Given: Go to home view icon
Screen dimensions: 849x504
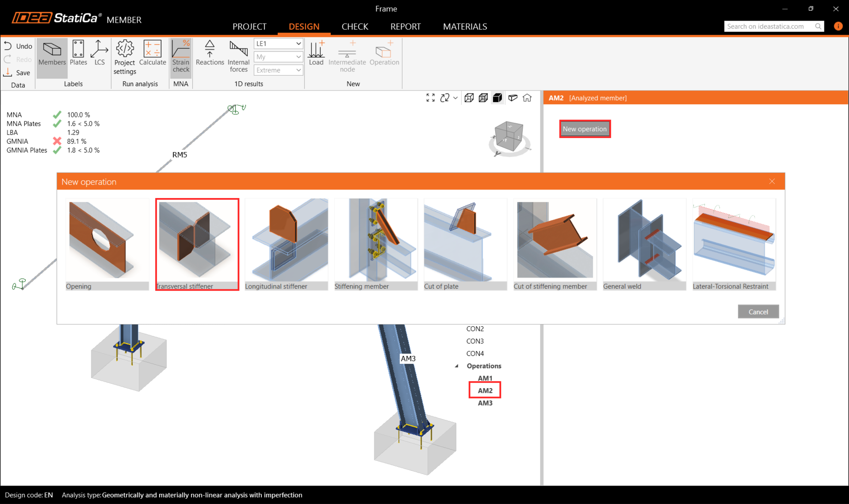Looking at the screenshot, I should [x=527, y=98].
